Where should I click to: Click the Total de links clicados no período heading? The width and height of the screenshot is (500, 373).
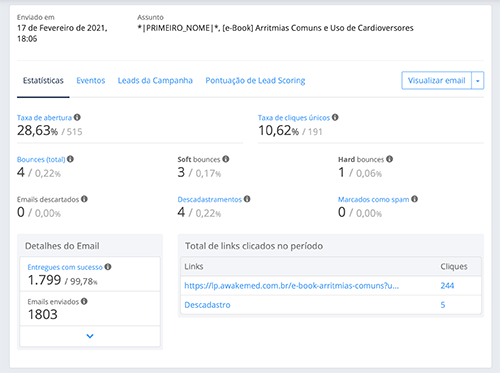coord(254,246)
